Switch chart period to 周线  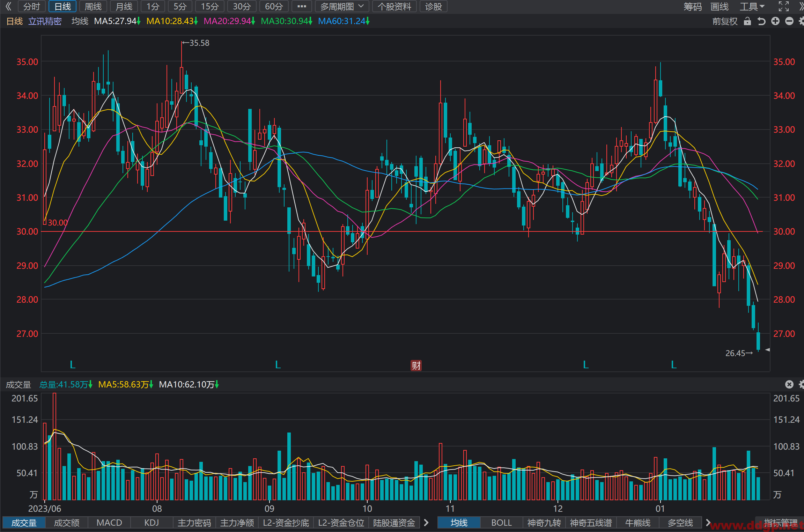93,6
